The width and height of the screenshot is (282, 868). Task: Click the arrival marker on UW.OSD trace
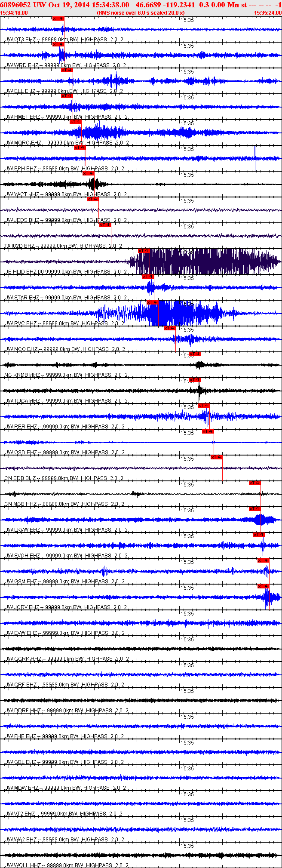[x=208, y=431]
